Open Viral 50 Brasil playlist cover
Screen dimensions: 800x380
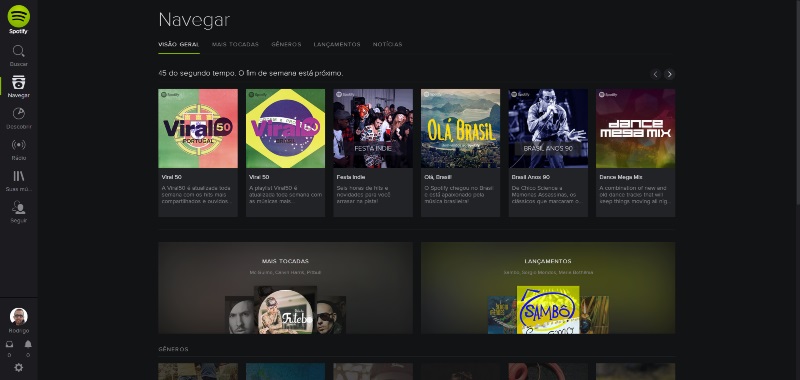tap(285, 129)
